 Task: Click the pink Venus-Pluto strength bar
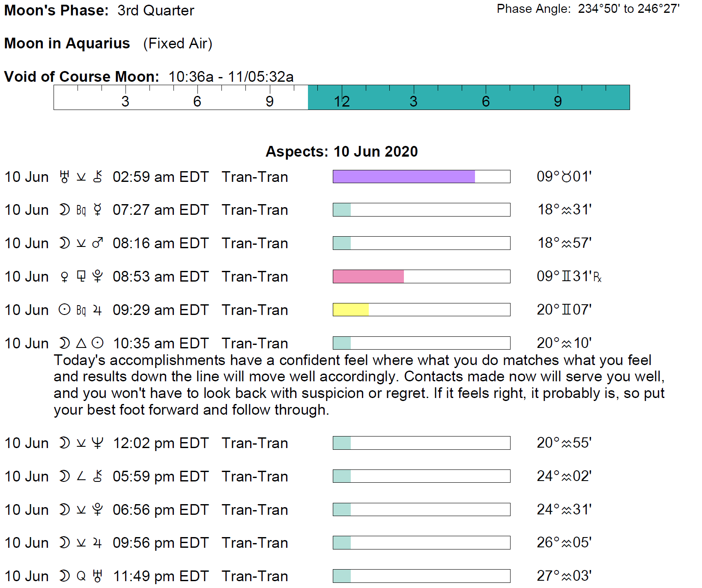coord(368,276)
